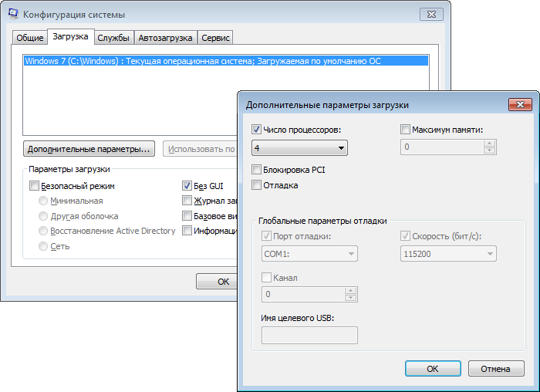Image resolution: width=540 pixels, height=392 pixels.
Task: Switch to the Общие tab
Action: (x=30, y=38)
